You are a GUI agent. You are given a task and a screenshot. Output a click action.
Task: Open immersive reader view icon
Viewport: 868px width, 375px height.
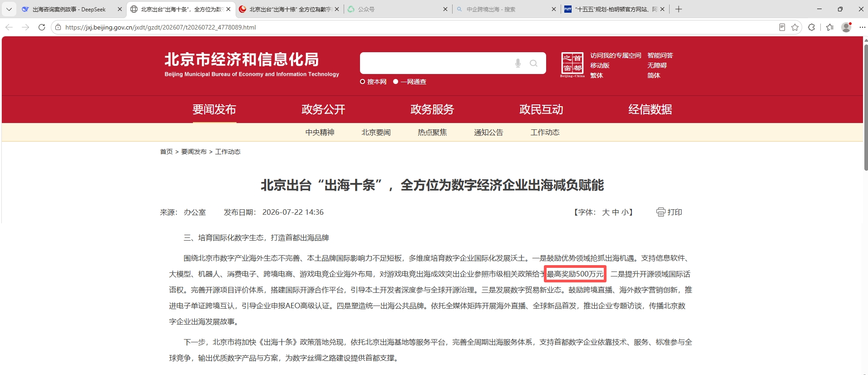pyautogui.click(x=782, y=27)
